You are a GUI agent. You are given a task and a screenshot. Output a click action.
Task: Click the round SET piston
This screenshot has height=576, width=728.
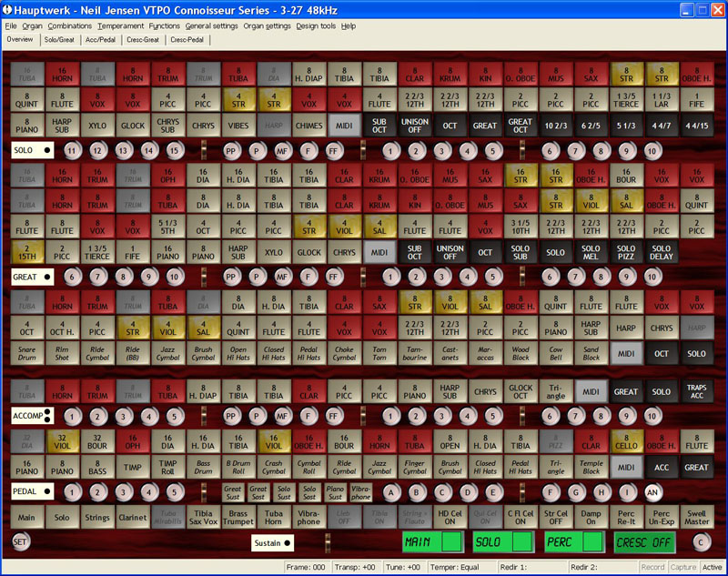[x=20, y=541]
